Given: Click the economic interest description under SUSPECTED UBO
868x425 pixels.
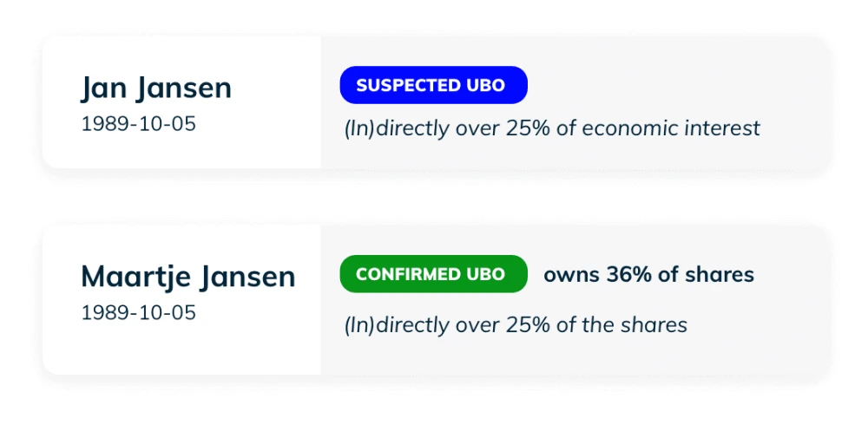Looking at the screenshot, I should pos(552,128).
